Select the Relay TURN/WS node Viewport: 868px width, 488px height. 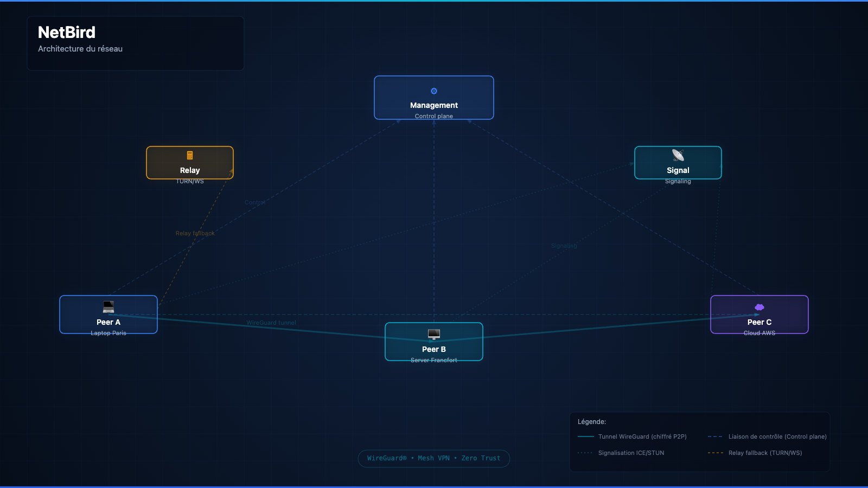point(190,163)
